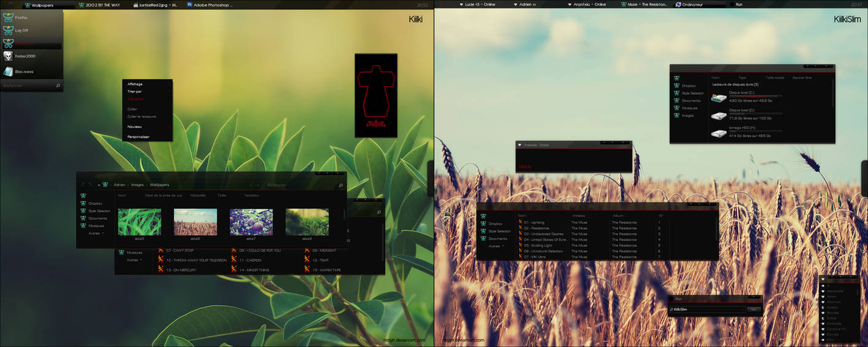868x347 pixels.
Task: Expand Nouveau submenu arrow in context menu
Action: click(169, 127)
